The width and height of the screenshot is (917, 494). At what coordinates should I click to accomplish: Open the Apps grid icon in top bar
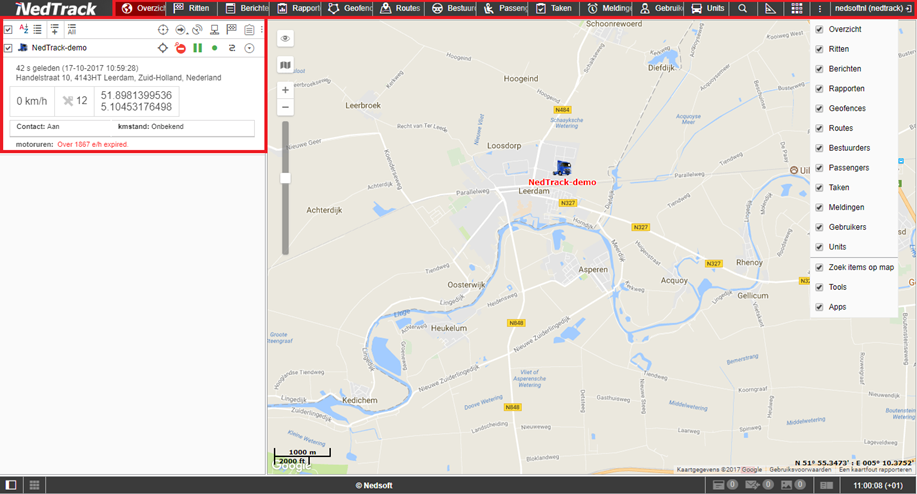coord(797,8)
